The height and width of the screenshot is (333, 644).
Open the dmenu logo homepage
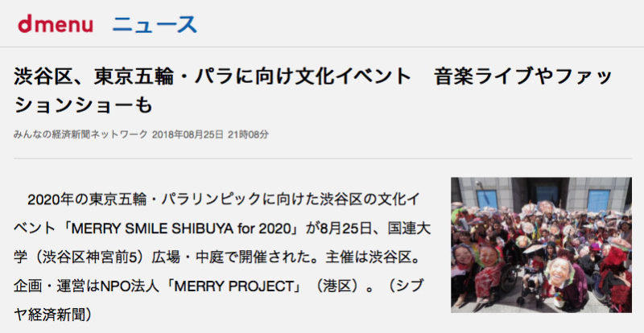pos(56,24)
